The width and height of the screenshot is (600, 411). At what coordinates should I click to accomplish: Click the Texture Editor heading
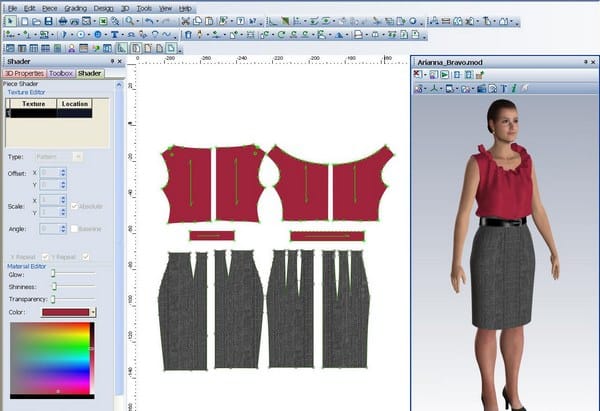tap(26, 92)
